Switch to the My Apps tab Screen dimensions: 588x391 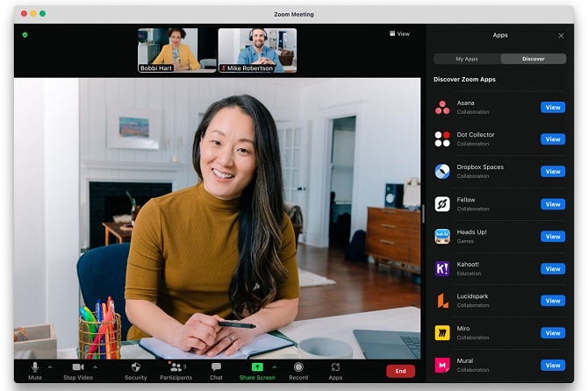[x=467, y=59]
